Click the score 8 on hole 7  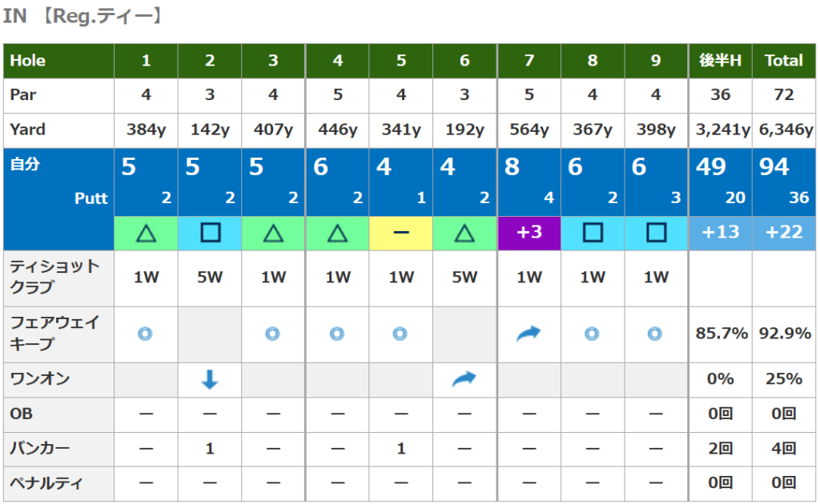coord(512,167)
